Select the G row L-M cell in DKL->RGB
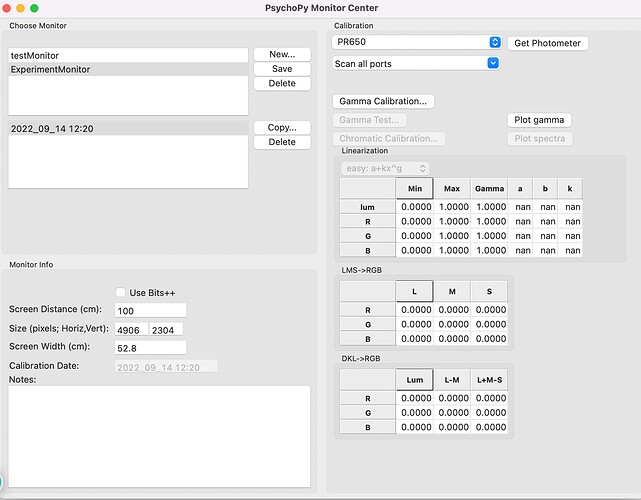The image size is (641, 500). (x=452, y=413)
